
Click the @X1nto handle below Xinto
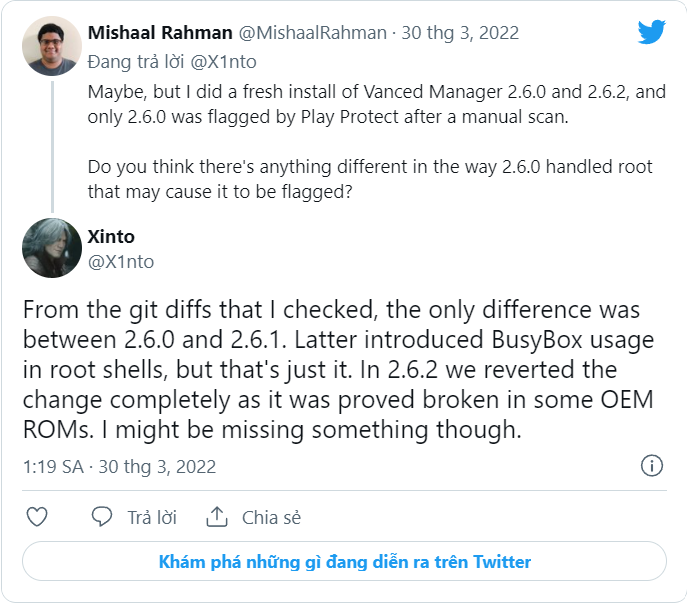(121, 261)
